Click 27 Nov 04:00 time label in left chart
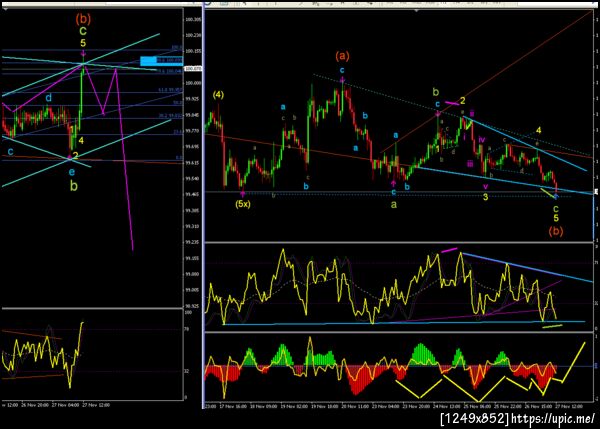600x429 pixels. point(65,405)
